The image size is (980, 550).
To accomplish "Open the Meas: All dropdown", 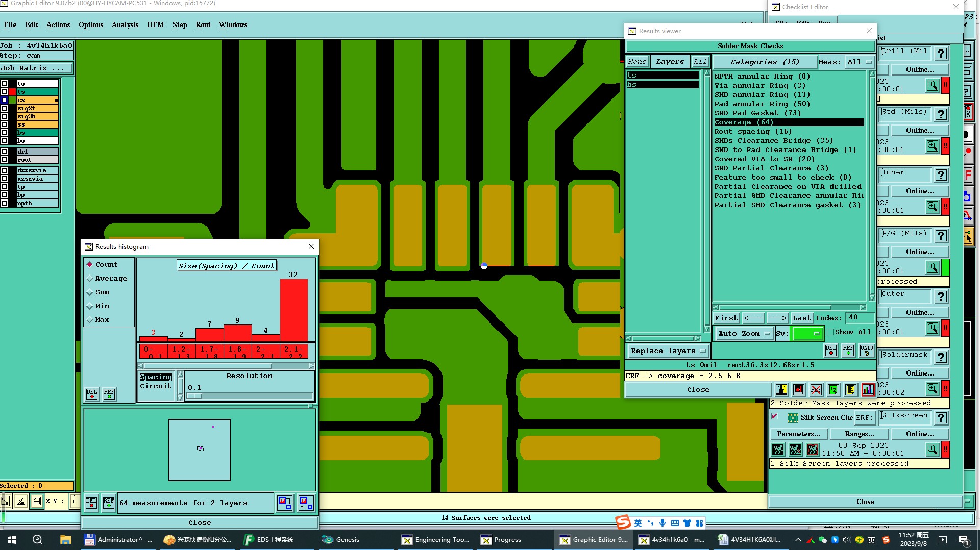I will click(x=859, y=62).
